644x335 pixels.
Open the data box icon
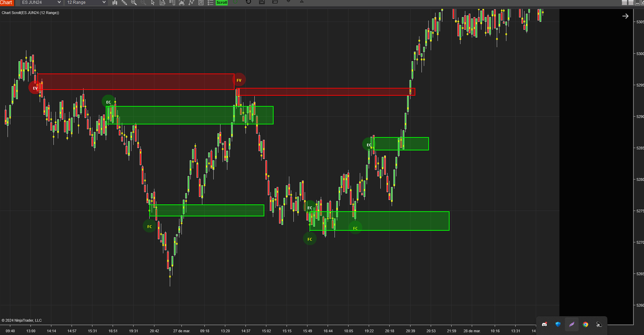[163, 3]
